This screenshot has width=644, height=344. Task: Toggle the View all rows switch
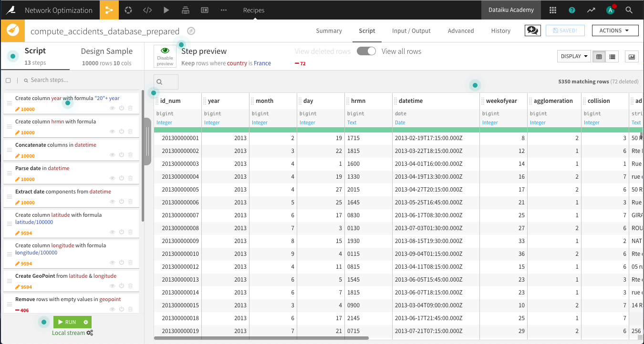coord(366,51)
